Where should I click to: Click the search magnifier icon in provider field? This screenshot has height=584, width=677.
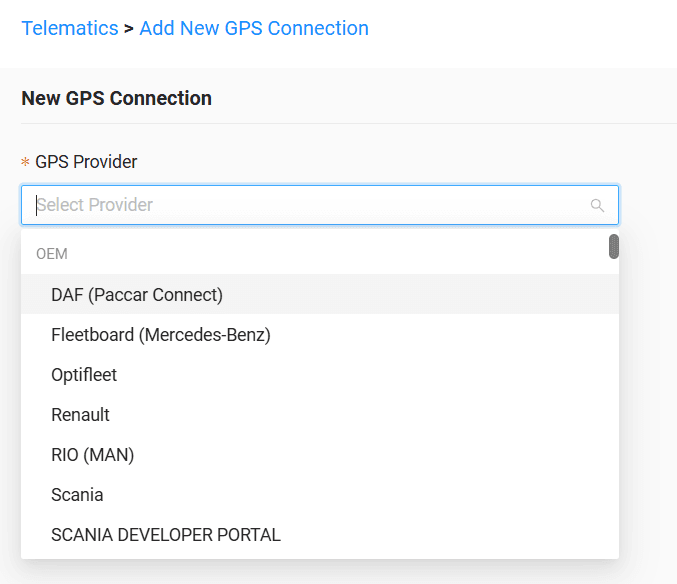point(598,206)
